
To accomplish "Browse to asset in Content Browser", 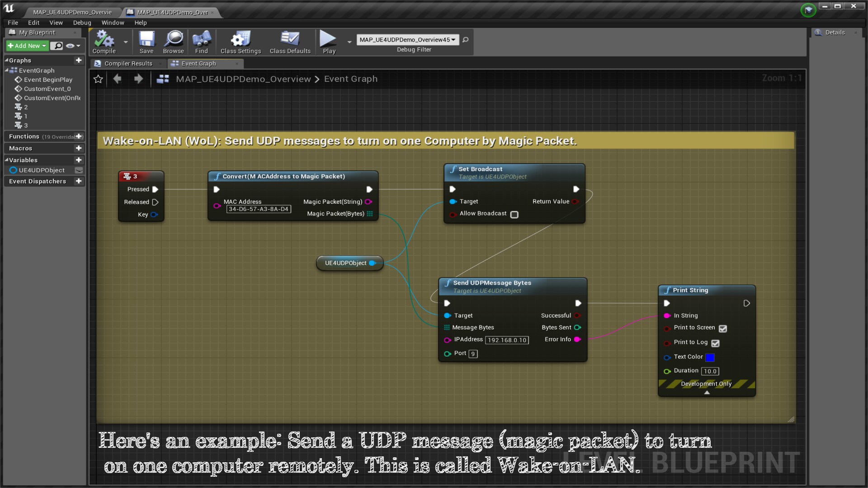I will [x=173, y=42].
